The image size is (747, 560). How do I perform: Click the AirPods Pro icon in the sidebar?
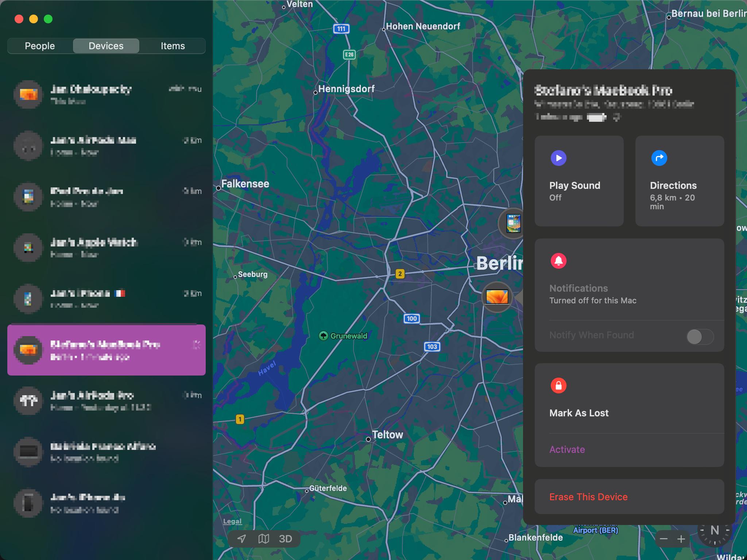pyautogui.click(x=28, y=401)
